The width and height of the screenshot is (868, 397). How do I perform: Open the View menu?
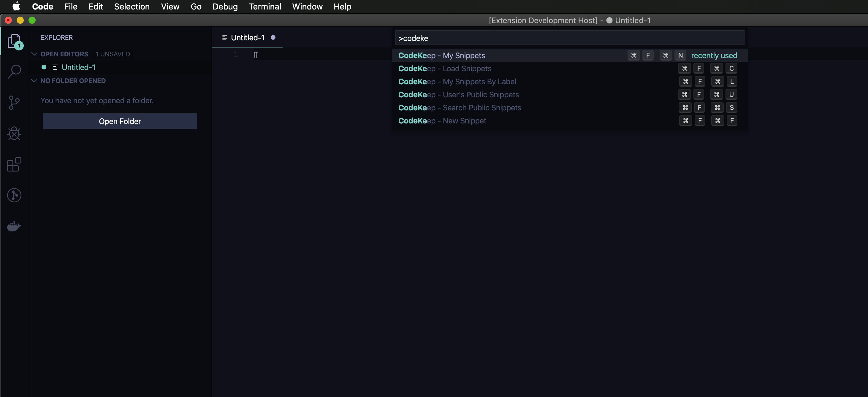(170, 7)
